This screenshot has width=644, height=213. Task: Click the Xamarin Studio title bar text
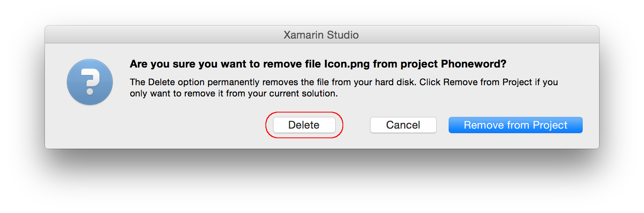coord(321,35)
